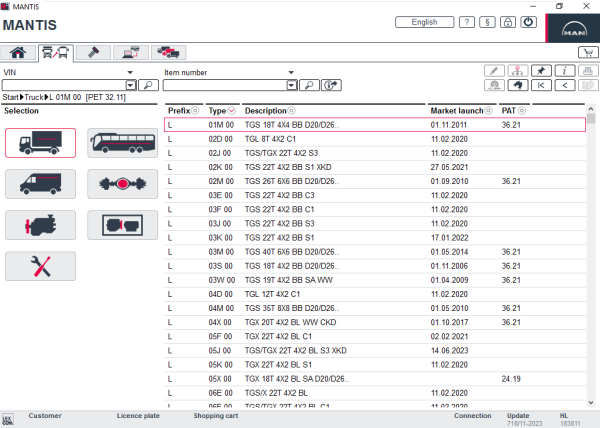Viewport: 600px width, 428px height.
Task: Click the status bar icon at bottom left
Action: pos(8,419)
